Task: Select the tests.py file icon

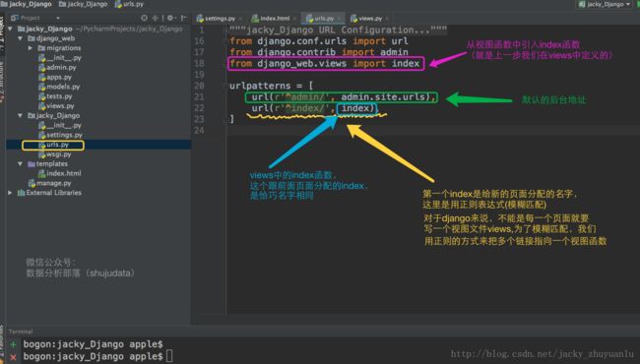Action: pyautogui.click(x=41, y=96)
